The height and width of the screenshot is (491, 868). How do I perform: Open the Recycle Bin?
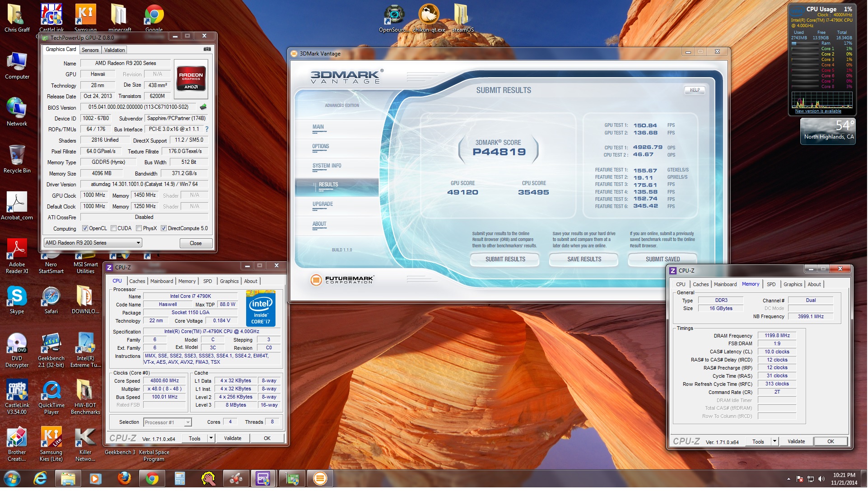(x=17, y=159)
